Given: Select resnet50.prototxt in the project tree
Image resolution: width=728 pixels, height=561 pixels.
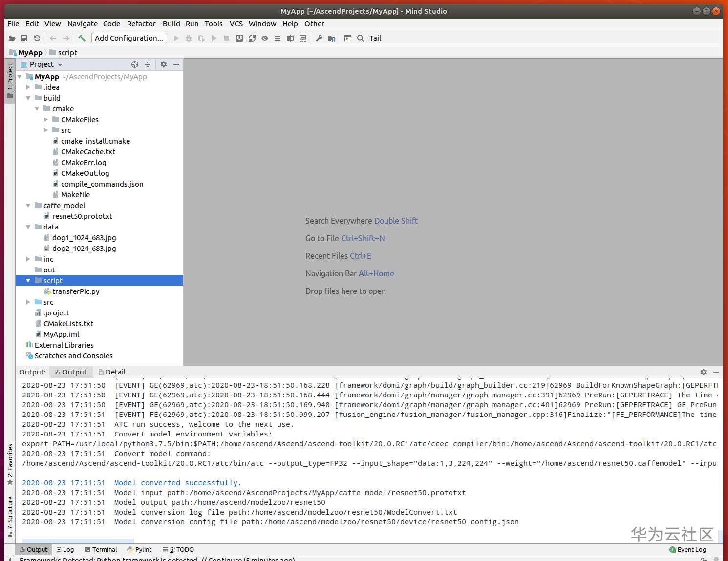Looking at the screenshot, I should [x=82, y=216].
